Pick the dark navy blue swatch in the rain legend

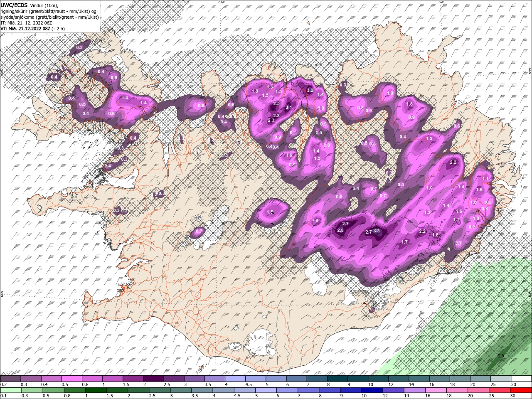pyautogui.click(x=372, y=390)
